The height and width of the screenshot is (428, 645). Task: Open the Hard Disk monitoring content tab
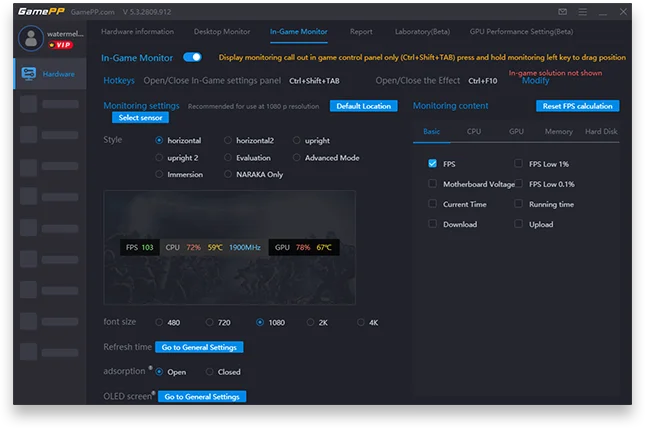tap(601, 131)
